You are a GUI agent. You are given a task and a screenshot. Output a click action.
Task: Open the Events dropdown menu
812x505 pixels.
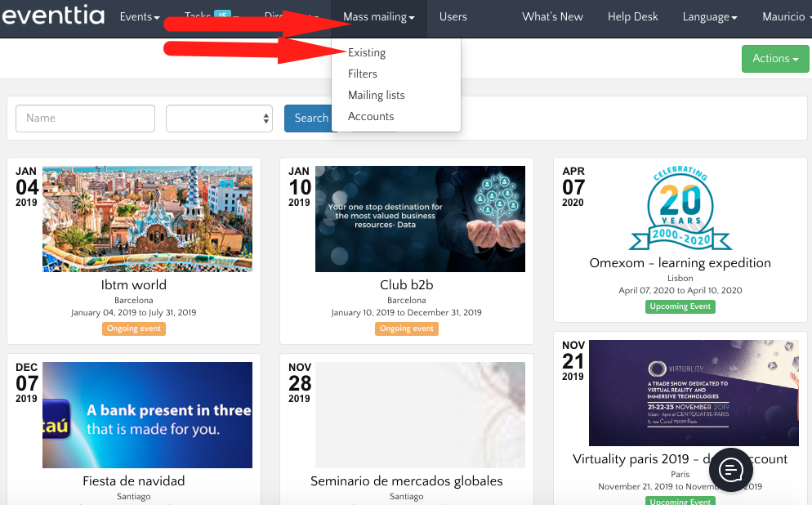pos(139,17)
